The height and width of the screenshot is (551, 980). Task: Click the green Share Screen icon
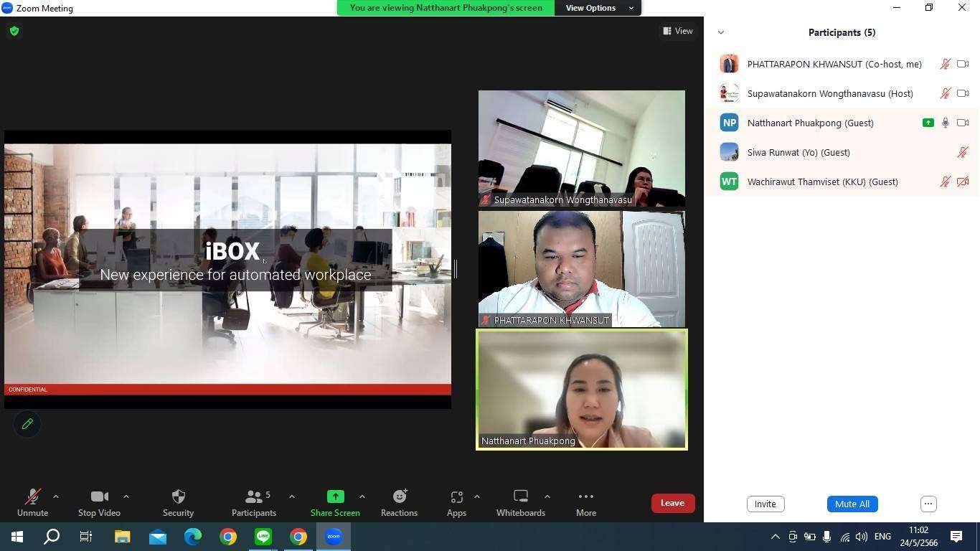pos(335,496)
